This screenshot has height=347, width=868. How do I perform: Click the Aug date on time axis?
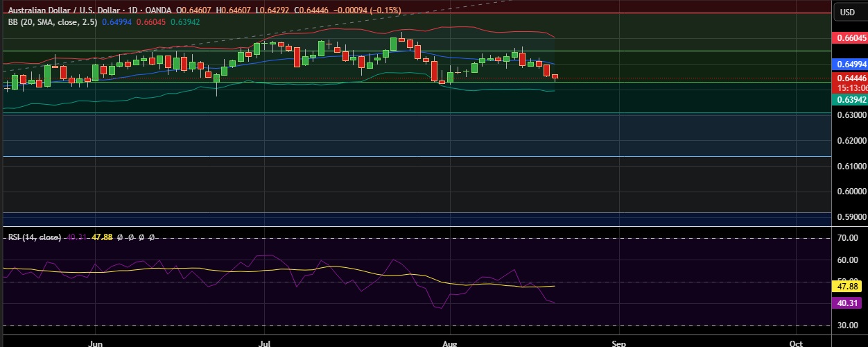[x=449, y=343]
